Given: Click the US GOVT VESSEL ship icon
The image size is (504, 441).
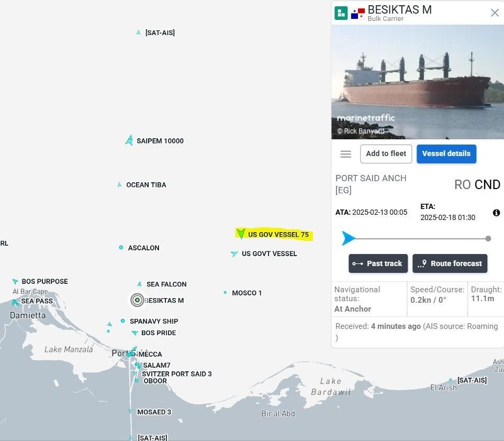Looking at the screenshot, I should coord(234,254).
